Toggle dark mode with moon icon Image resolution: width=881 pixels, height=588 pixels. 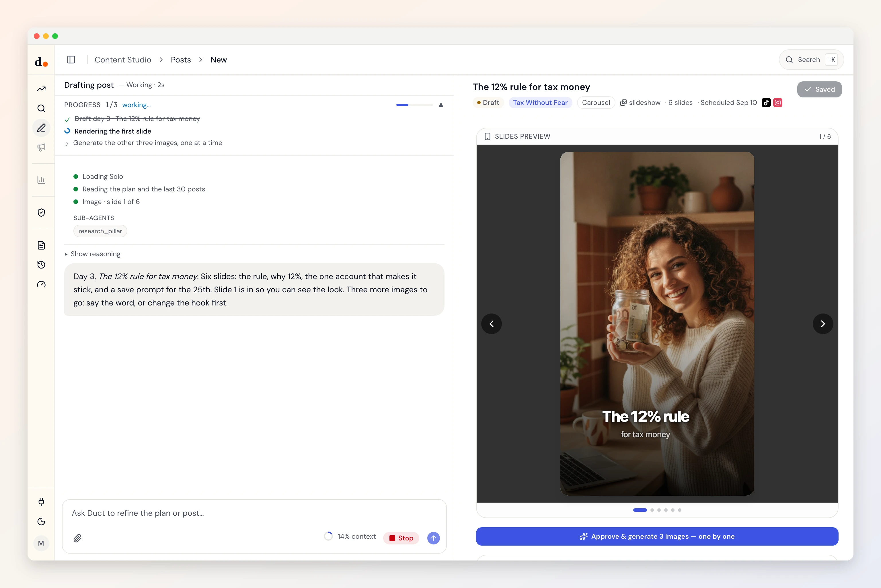41,522
